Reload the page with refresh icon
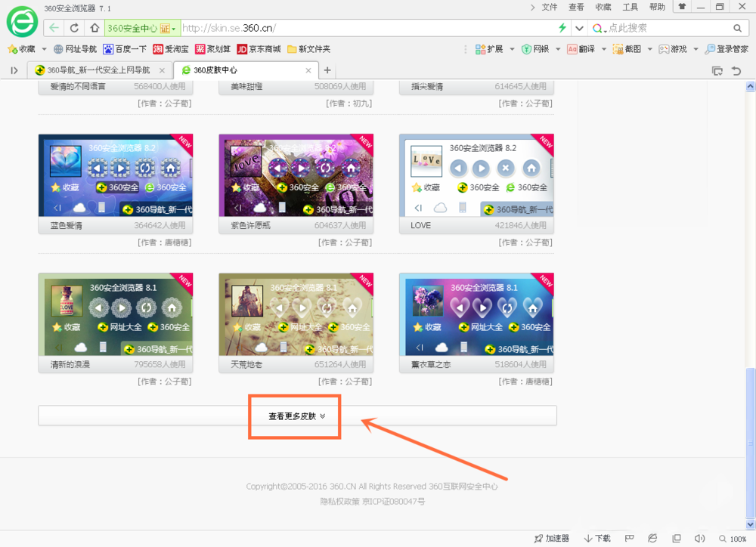The image size is (756, 547). (x=74, y=28)
